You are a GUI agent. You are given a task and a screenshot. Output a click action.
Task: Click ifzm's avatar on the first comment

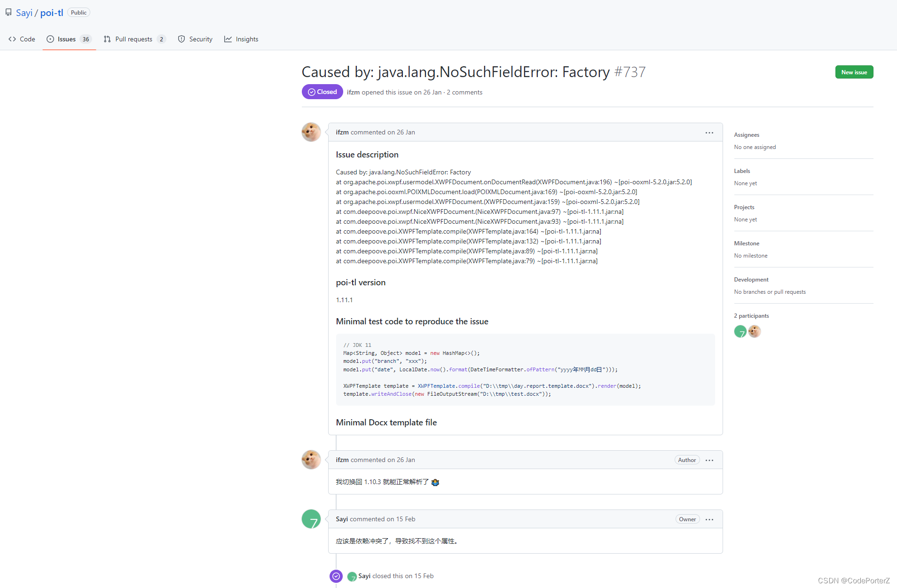[311, 132]
